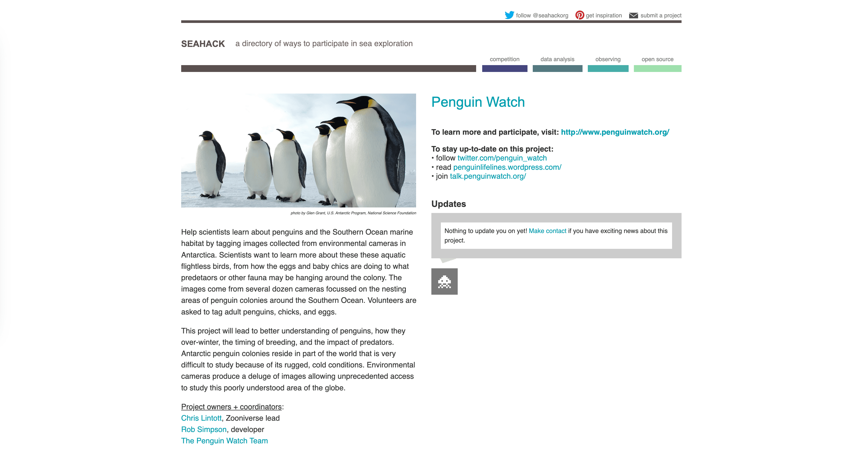This screenshot has width=868, height=456.
Task: Open Rob Simpson's profile link
Action: (204, 429)
